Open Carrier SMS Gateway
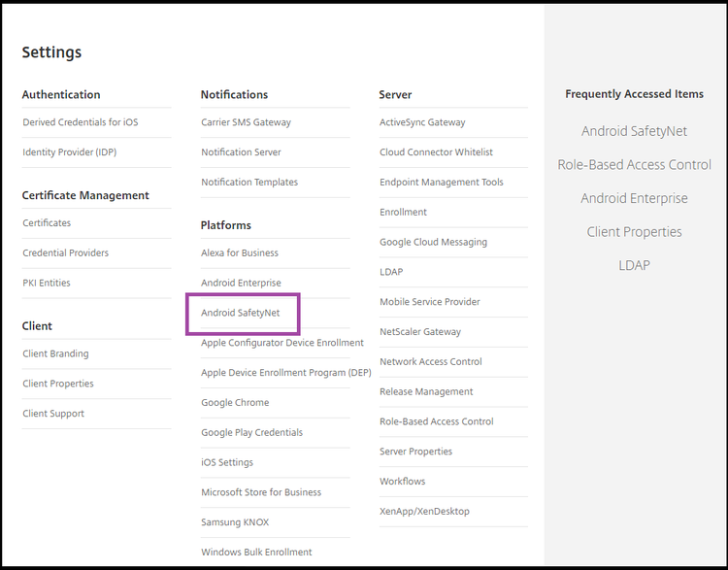The image size is (728, 570). tap(247, 122)
